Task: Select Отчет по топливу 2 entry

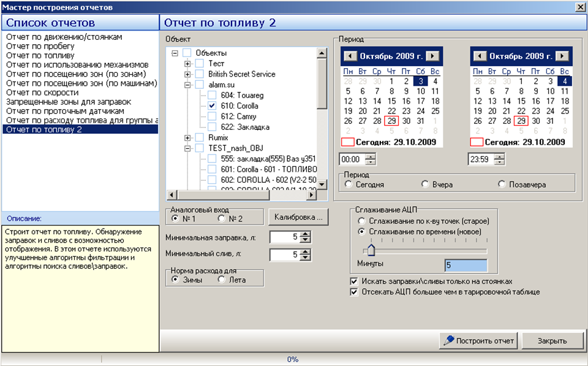Action: coord(80,129)
